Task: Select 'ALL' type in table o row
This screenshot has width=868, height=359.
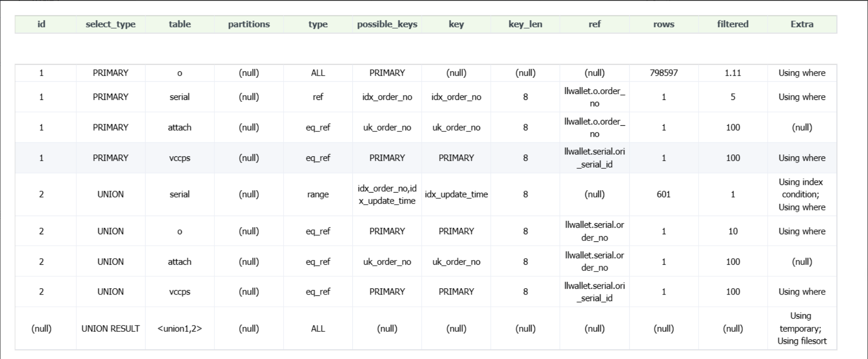Action: pos(318,73)
